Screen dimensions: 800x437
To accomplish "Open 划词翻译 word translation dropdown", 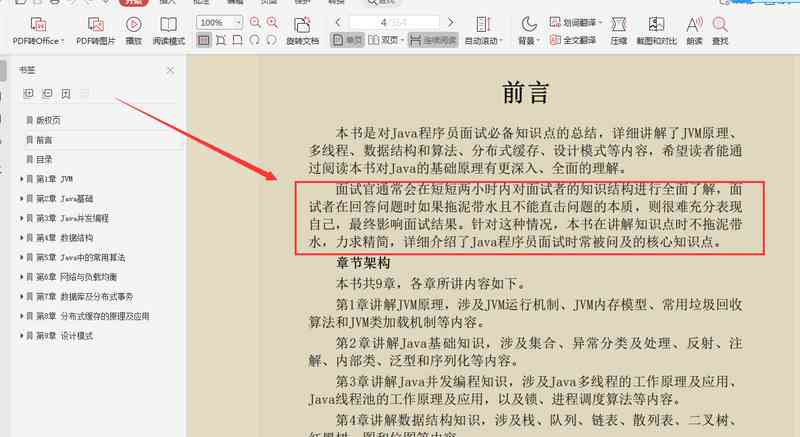I will click(576, 22).
